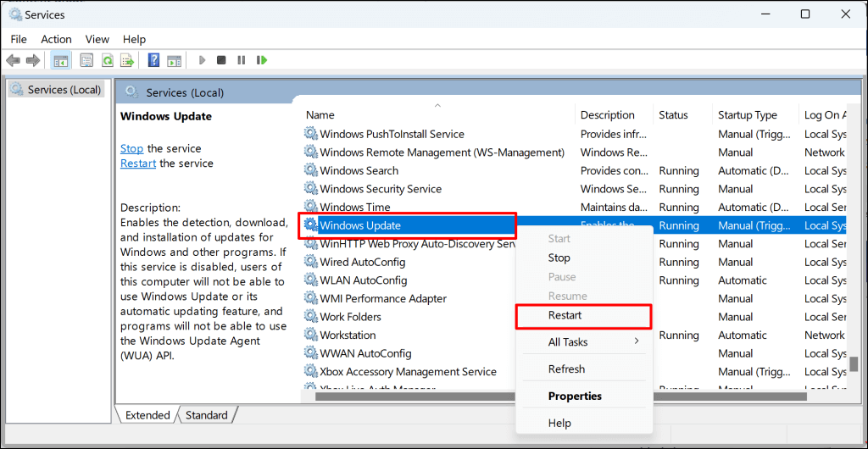
Task: Choose Restart from the context menu
Action: (x=584, y=315)
